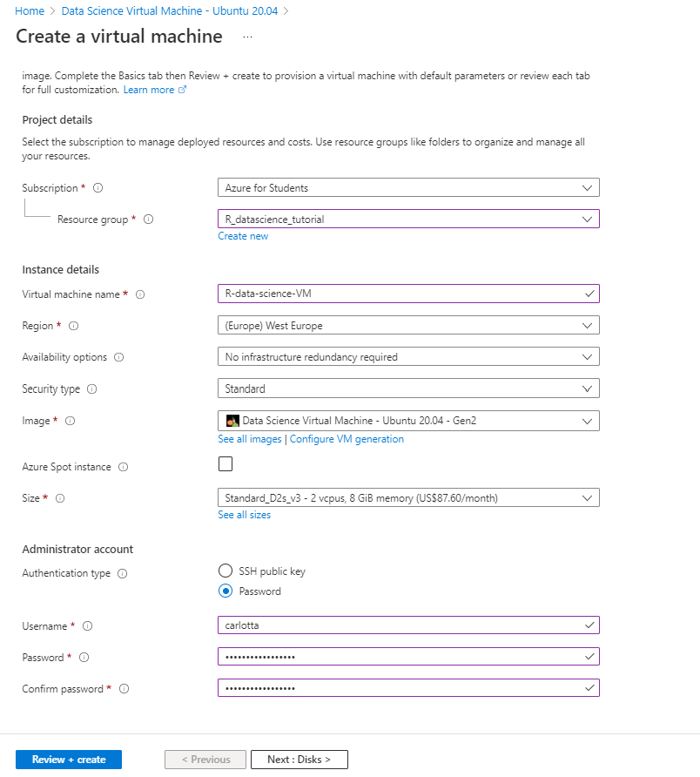
Task: Focus the Password input field
Action: click(408, 657)
